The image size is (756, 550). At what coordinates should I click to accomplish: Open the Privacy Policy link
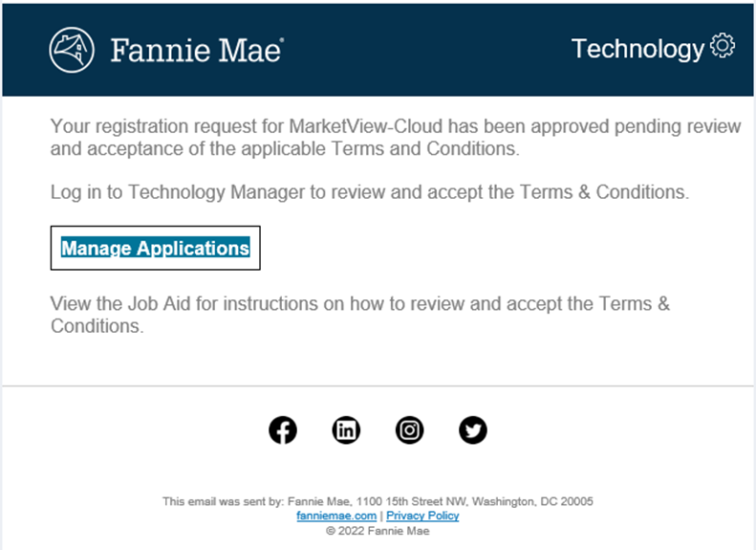pos(422,516)
